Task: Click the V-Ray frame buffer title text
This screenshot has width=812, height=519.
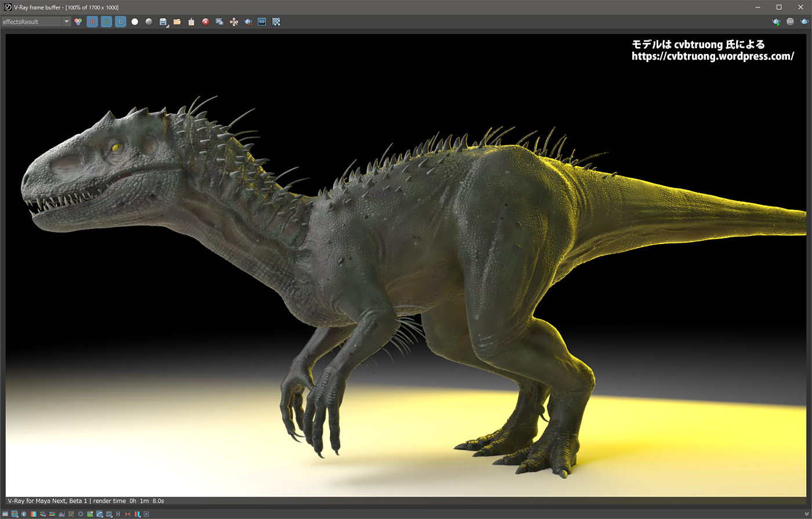Action: (66, 7)
